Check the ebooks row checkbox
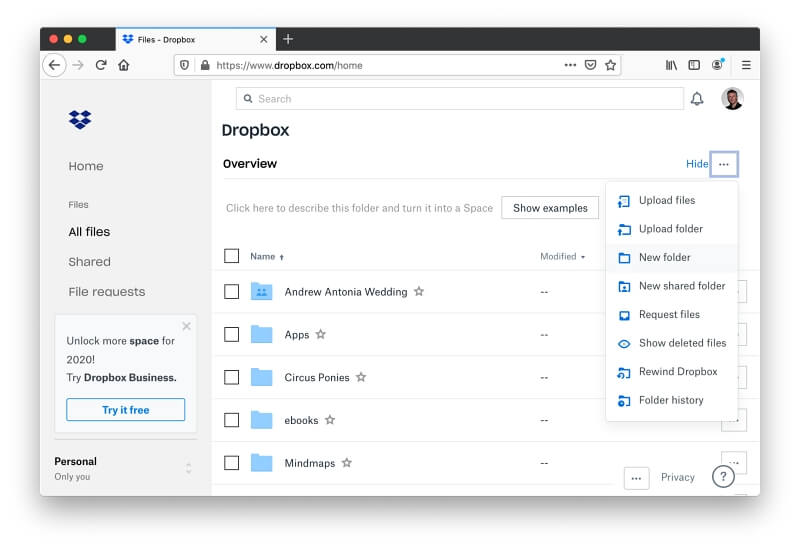This screenshot has height=549, width=800. tap(232, 420)
